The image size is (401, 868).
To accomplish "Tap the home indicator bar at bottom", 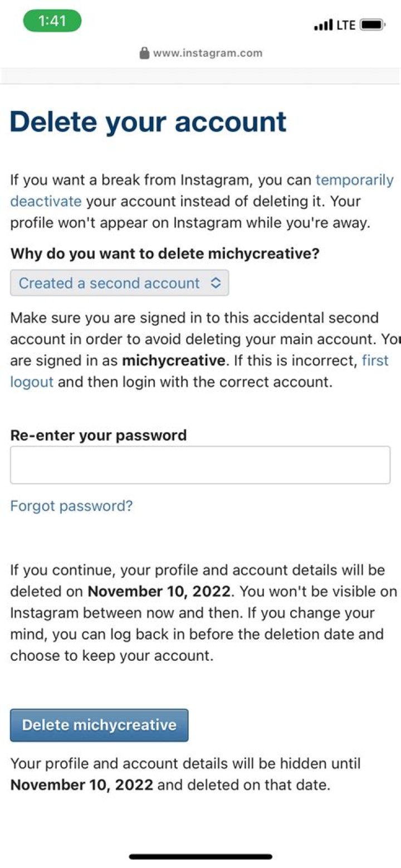I will pyautogui.click(x=200, y=856).
